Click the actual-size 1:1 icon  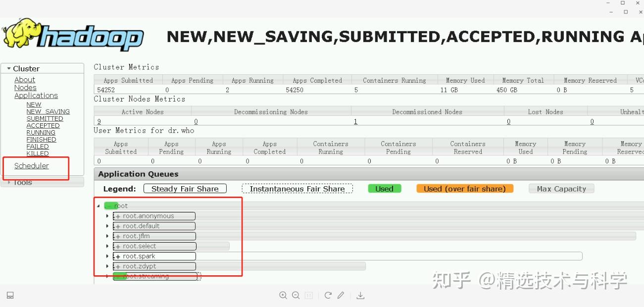coord(309,295)
